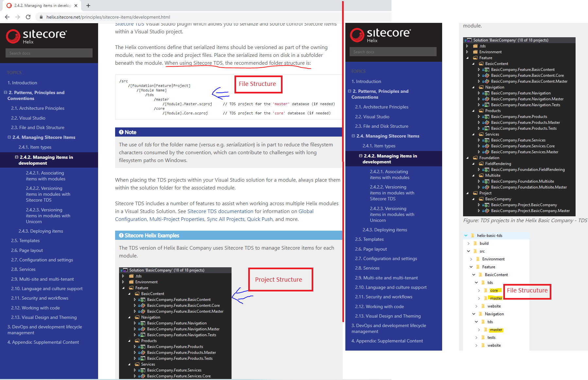Select the highlighted master folder under Navigation
This screenshot has width=588, height=380.
(496, 330)
